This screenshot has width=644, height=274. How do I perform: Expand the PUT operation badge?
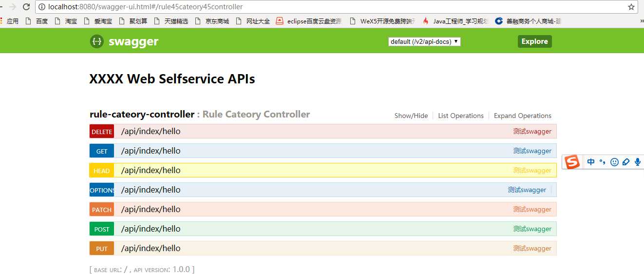point(102,249)
